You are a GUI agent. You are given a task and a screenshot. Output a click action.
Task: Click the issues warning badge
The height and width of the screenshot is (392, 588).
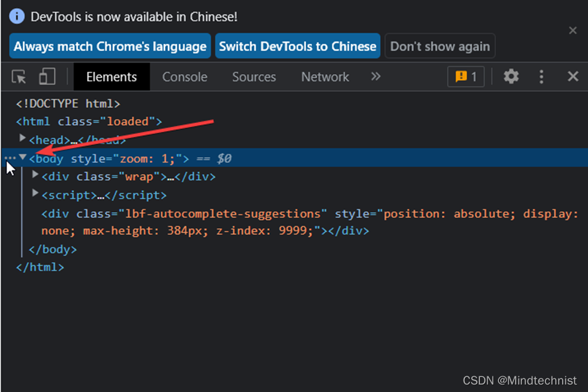tap(466, 77)
